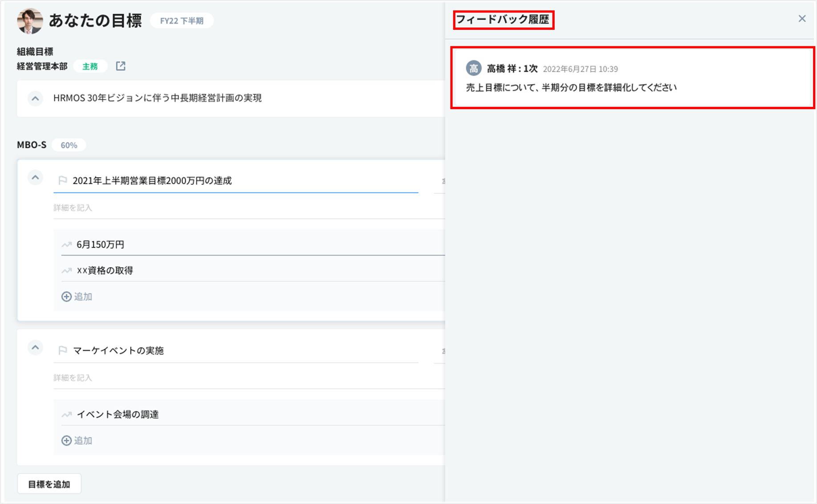Click the 主務 green tag
This screenshot has width=817, height=504.
[90, 66]
